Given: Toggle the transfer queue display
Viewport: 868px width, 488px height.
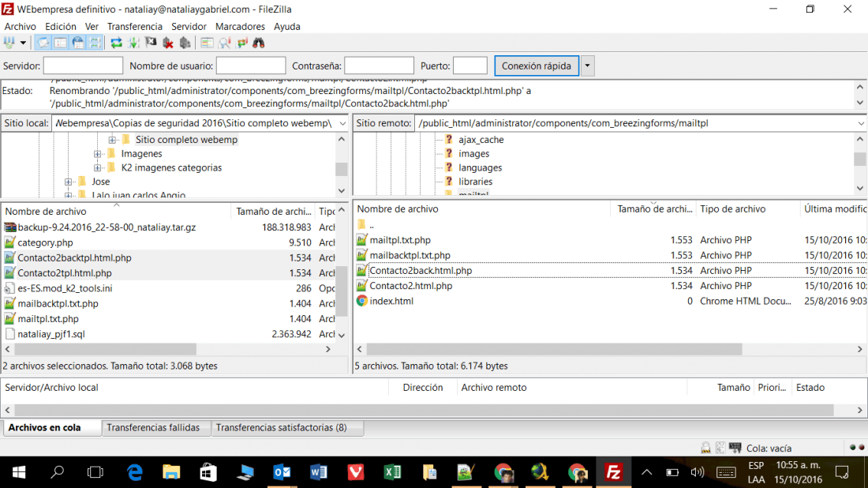Looking at the screenshot, I should (95, 43).
